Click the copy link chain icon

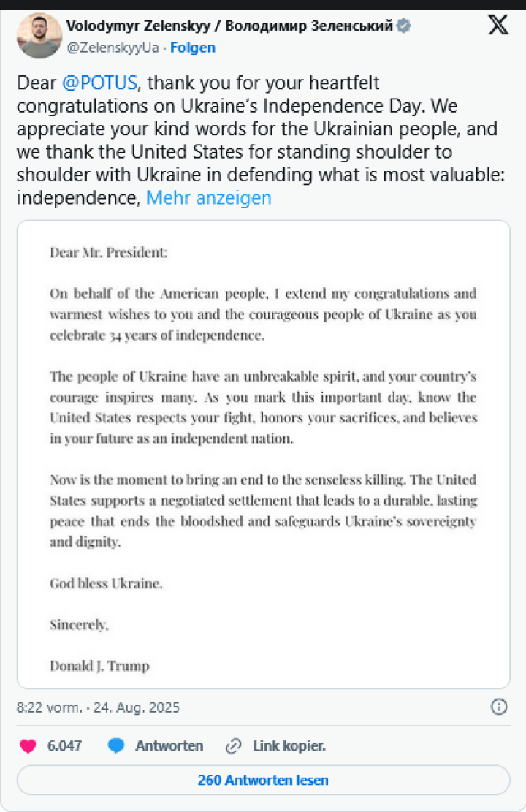click(234, 745)
